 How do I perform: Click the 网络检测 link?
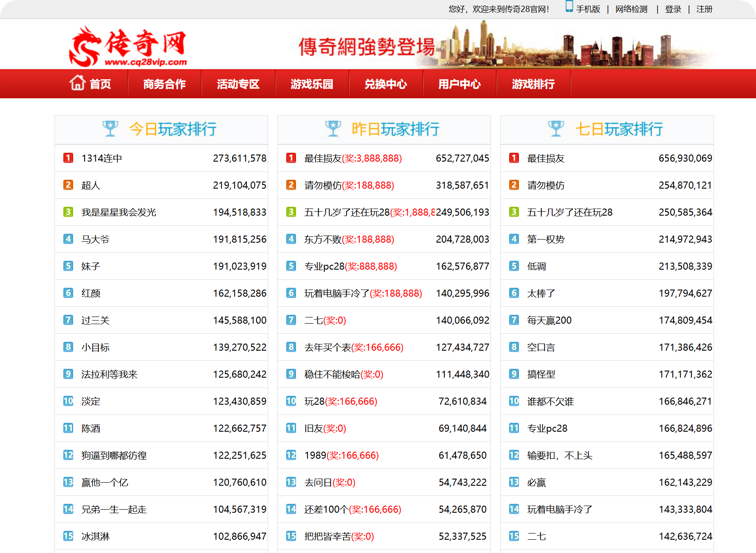[631, 9]
